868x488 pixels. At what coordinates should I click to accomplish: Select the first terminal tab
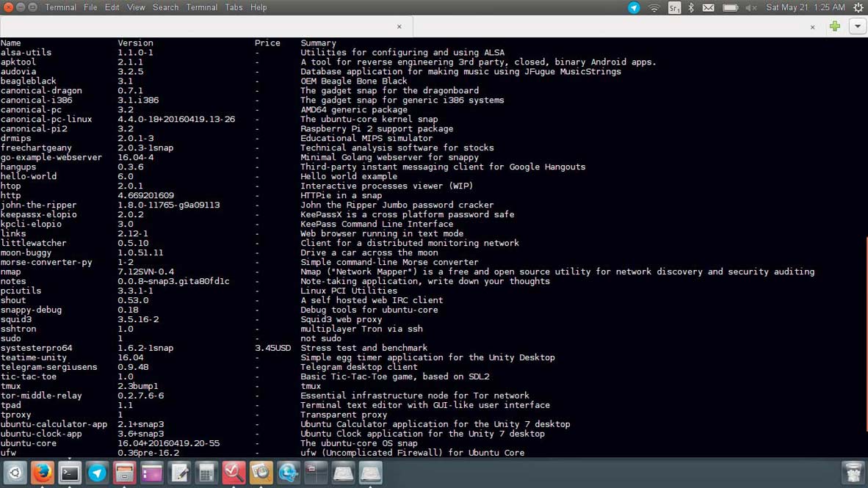tap(206, 26)
